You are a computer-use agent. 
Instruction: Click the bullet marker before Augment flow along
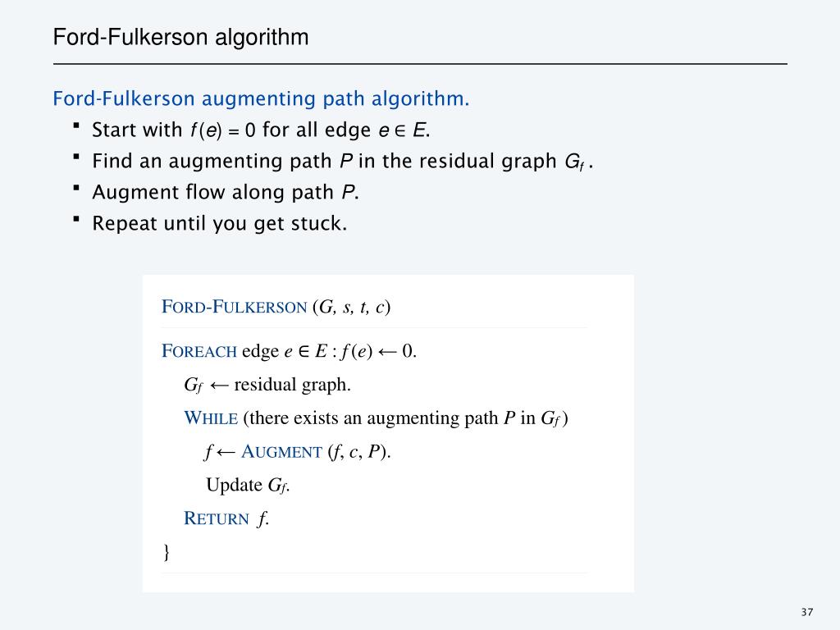(76, 188)
